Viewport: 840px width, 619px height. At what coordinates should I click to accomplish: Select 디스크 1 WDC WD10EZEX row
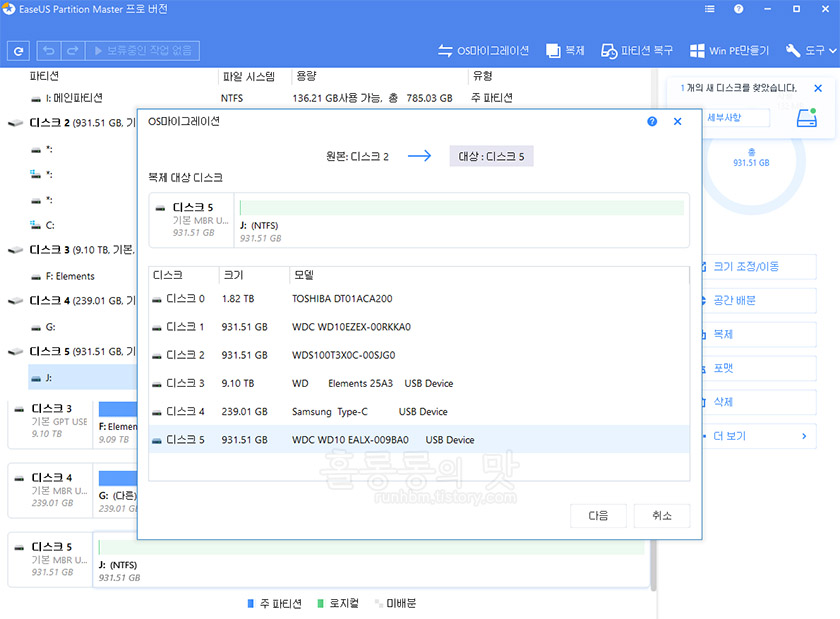click(x=418, y=327)
